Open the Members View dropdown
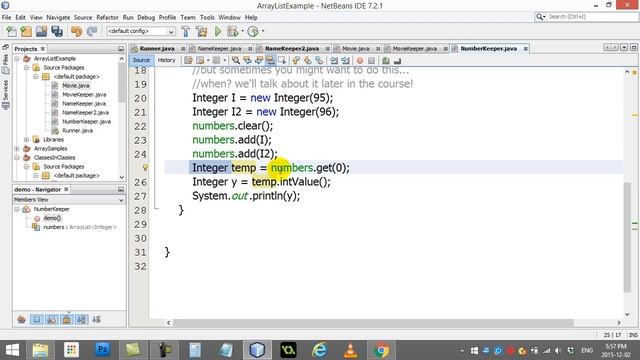Screen dimensions: 640x360 pyautogui.click(x=69, y=200)
